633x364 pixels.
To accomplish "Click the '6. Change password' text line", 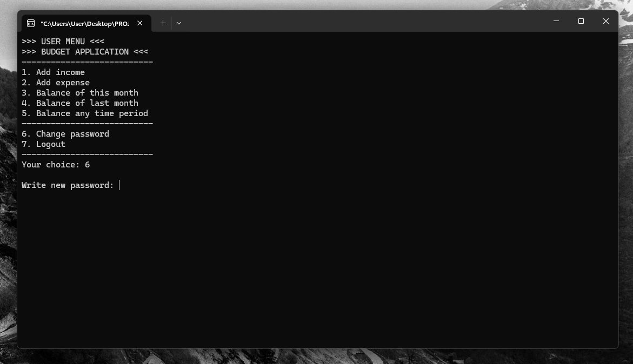I will tap(65, 134).
